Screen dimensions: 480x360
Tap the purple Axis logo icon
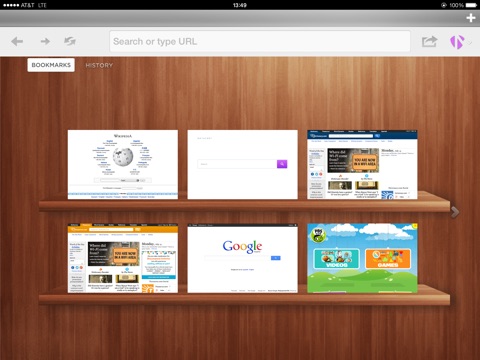[x=457, y=42]
